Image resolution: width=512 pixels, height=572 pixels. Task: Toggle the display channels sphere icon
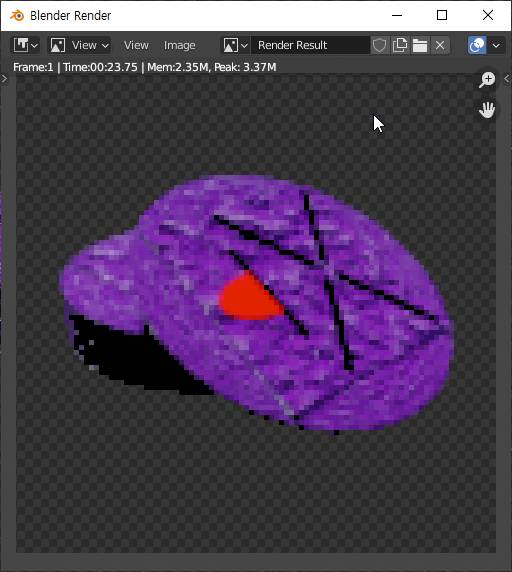pos(477,45)
